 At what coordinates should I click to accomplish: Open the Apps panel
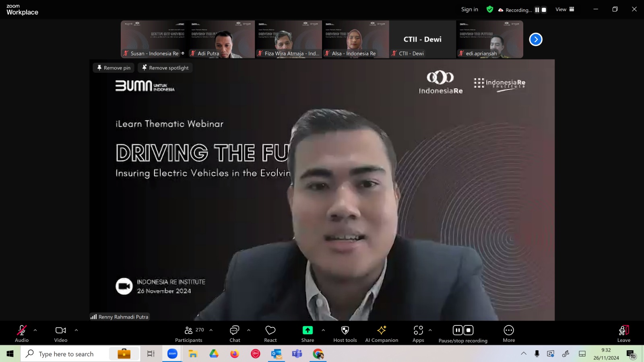(418, 334)
